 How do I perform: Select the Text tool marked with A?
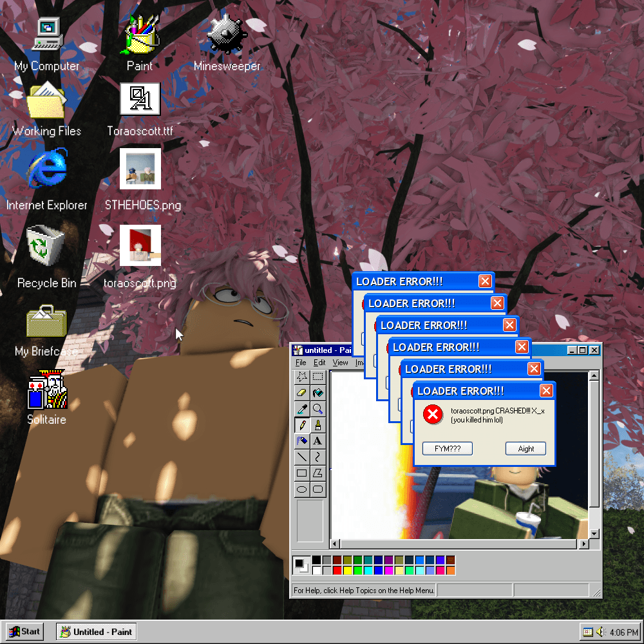click(x=318, y=440)
